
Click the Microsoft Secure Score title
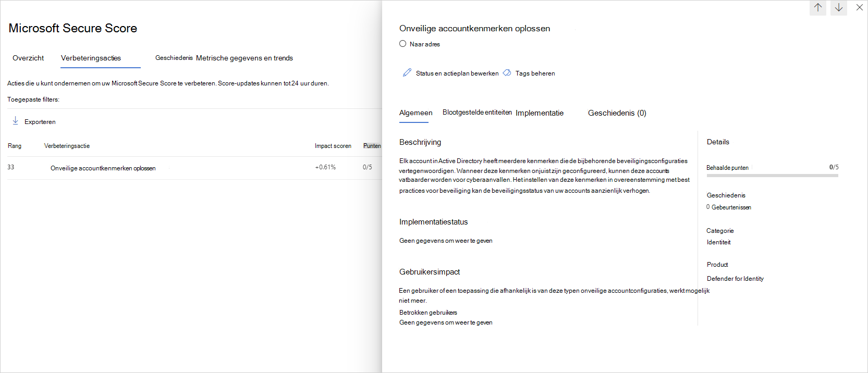tap(73, 28)
